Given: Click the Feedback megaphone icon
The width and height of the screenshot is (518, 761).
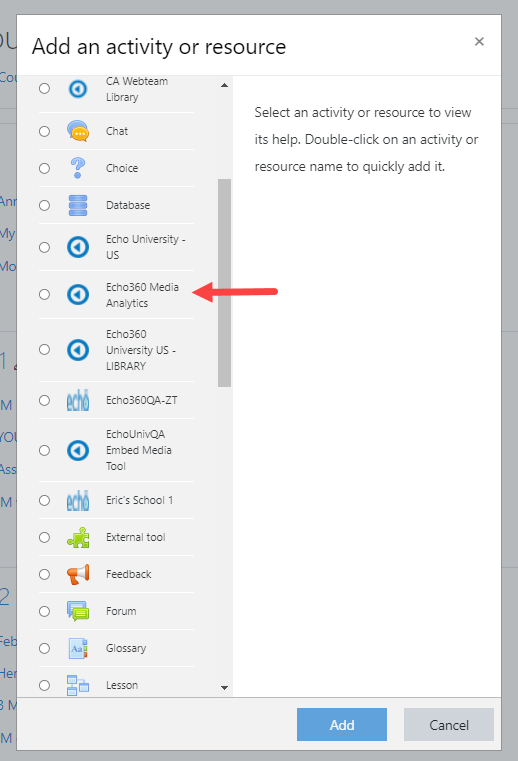Looking at the screenshot, I should click(78, 574).
